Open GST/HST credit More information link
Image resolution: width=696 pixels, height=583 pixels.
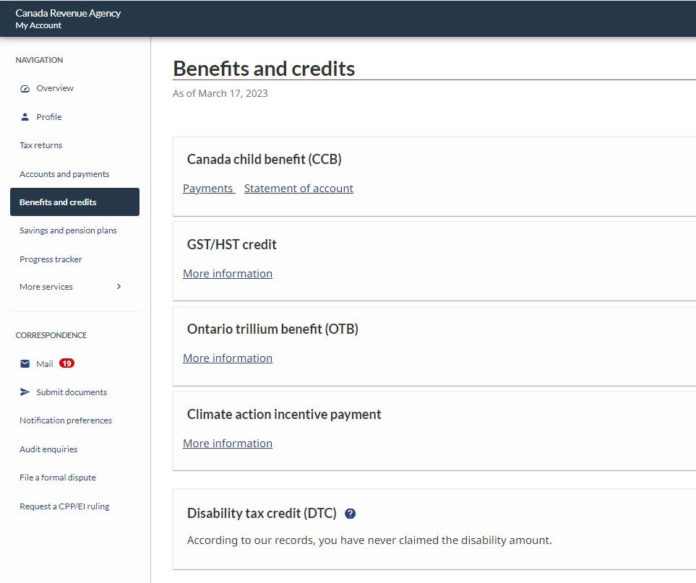pyautogui.click(x=227, y=273)
